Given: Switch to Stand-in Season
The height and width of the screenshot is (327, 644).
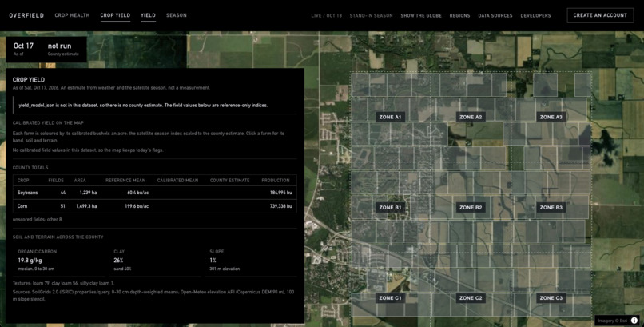Looking at the screenshot, I should [372, 16].
